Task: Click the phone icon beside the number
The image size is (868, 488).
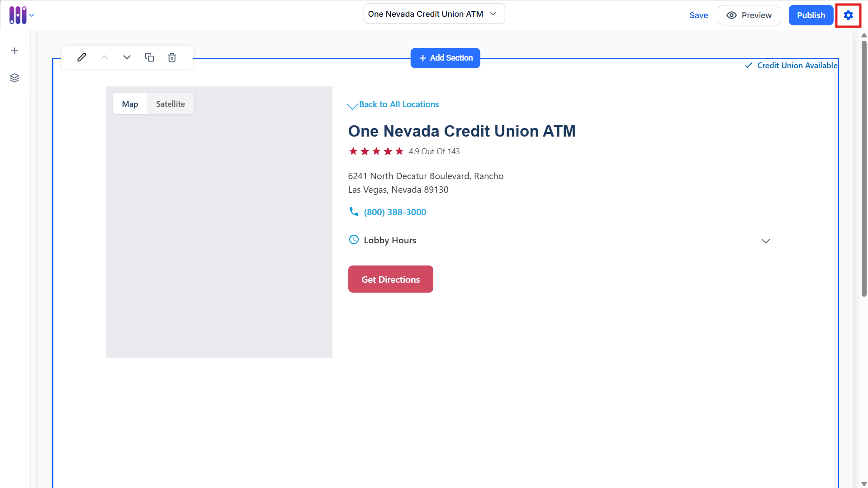Action: [x=354, y=212]
